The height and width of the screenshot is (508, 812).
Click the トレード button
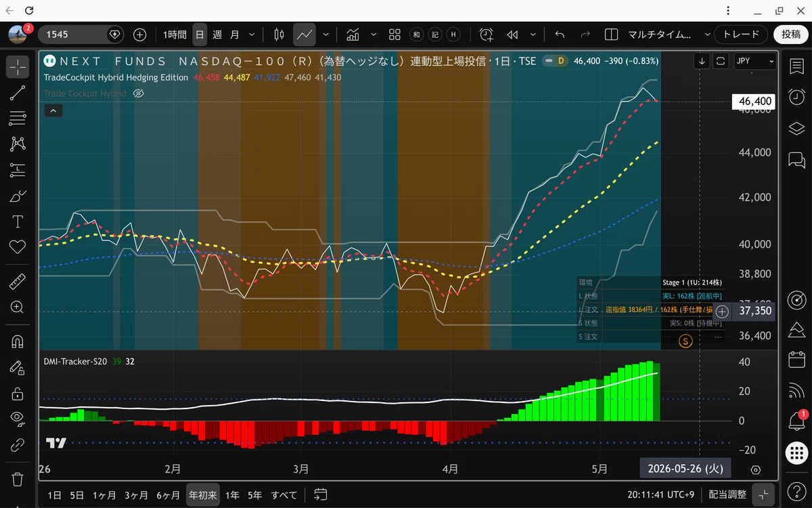pos(742,35)
